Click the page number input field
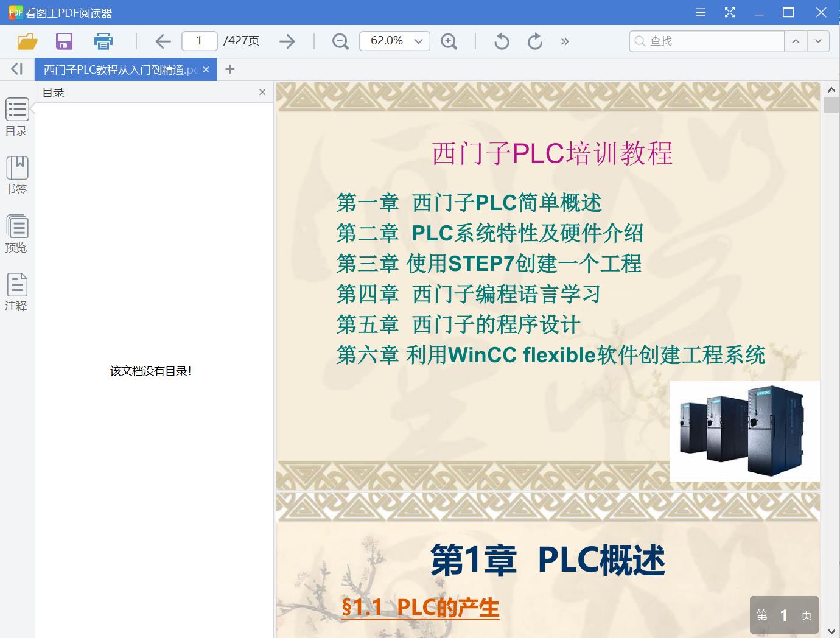 199,41
